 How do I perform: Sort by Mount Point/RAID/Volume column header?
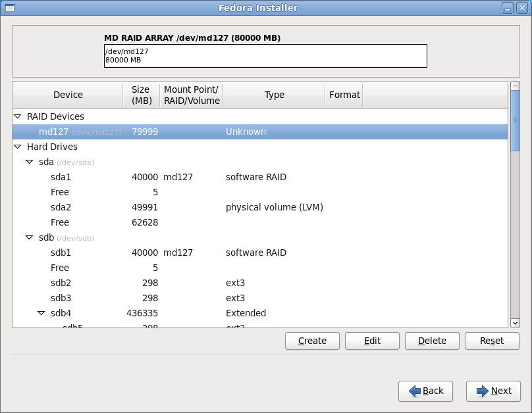tap(192, 95)
